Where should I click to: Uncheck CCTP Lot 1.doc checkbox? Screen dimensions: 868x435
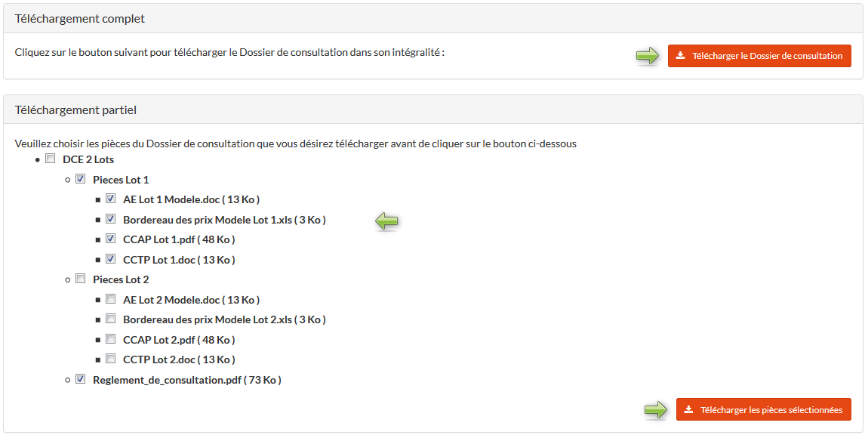click(111, 260)
